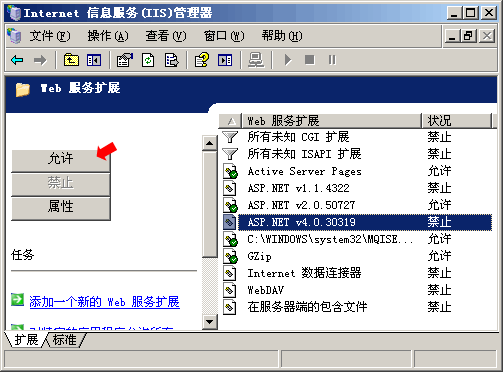503x372 pixels.
Task: Open the 帮助(H) menu
Action: pos(282,36)
